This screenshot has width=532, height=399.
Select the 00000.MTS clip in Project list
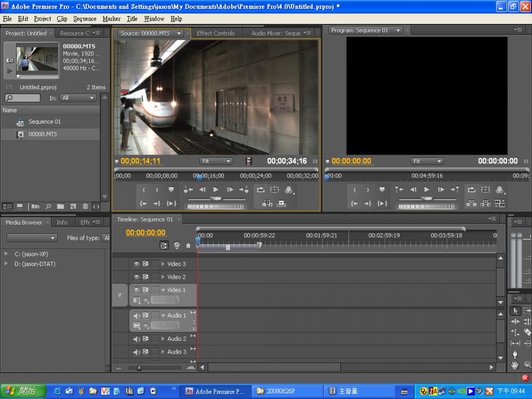click(x=43, y=134)
